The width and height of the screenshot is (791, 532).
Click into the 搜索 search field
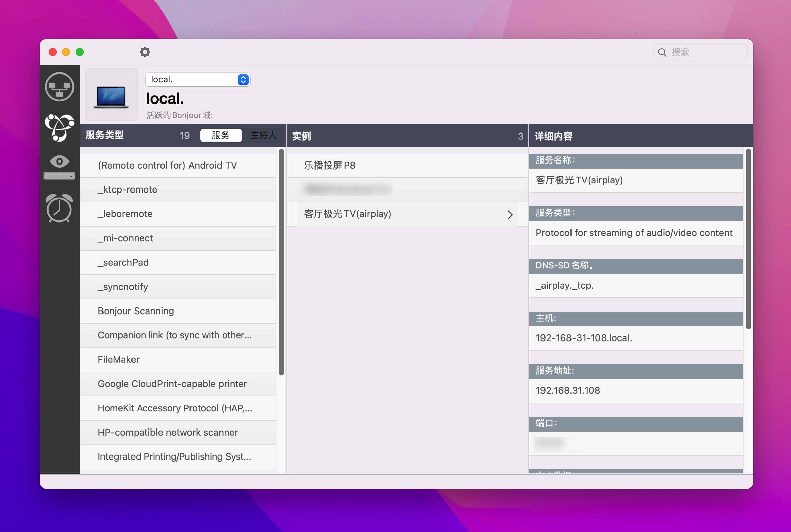point(700,52)
